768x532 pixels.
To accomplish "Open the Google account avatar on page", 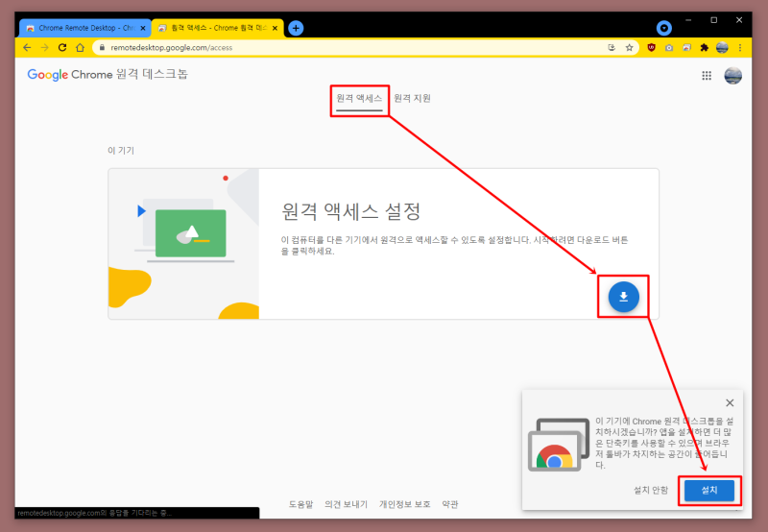I will click(732, 76).
